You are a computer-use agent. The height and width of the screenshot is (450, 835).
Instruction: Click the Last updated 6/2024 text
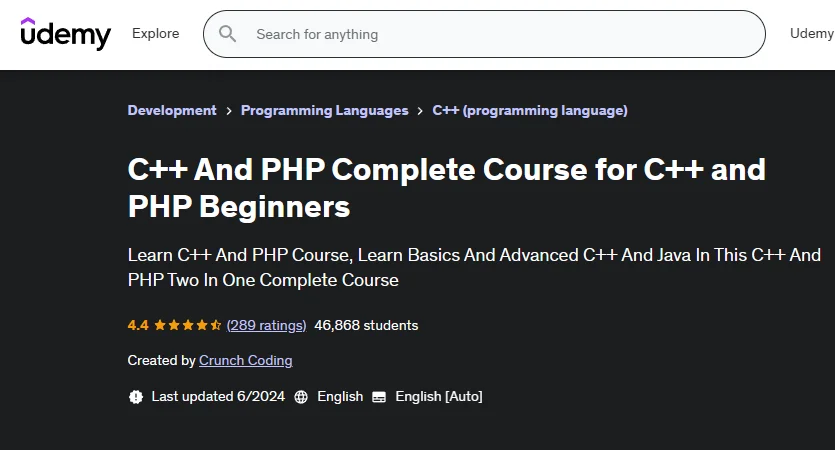[x=218, y=397]
